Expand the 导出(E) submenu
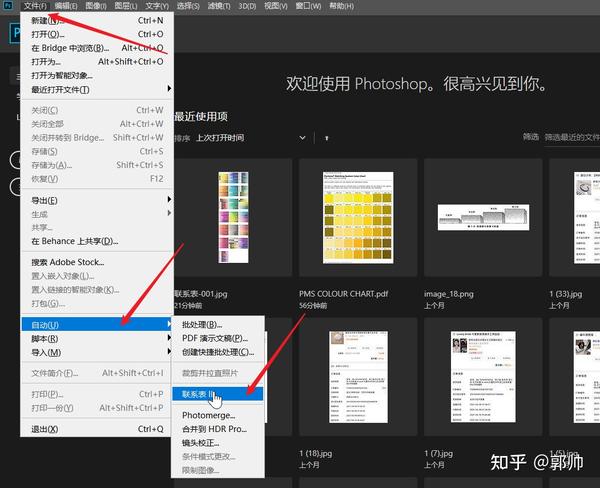 point(97,200)
